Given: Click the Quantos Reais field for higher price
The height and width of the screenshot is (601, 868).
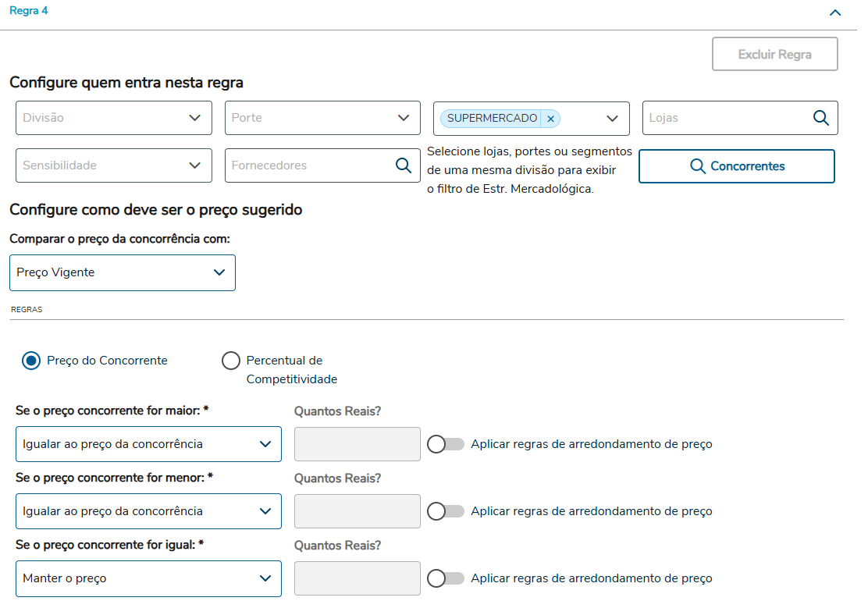Looking at the screenshot, I should point(357,444).
